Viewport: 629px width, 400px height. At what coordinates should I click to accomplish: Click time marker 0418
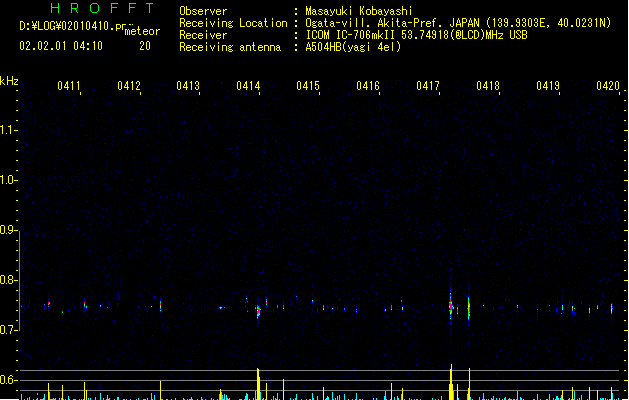(488, 86)
